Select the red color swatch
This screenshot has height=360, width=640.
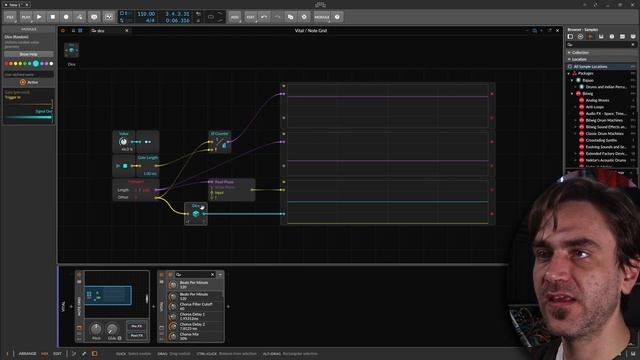(7, 64)
